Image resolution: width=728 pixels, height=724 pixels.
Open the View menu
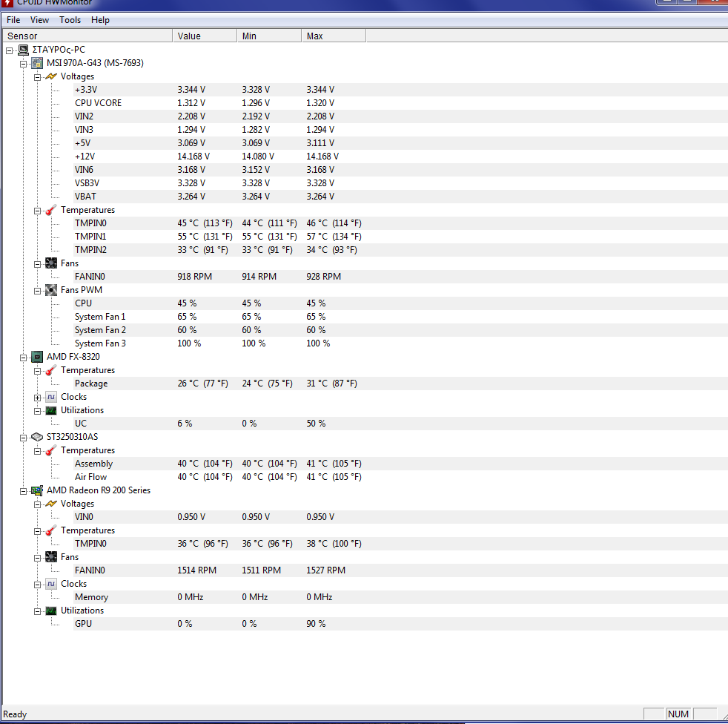39,20
